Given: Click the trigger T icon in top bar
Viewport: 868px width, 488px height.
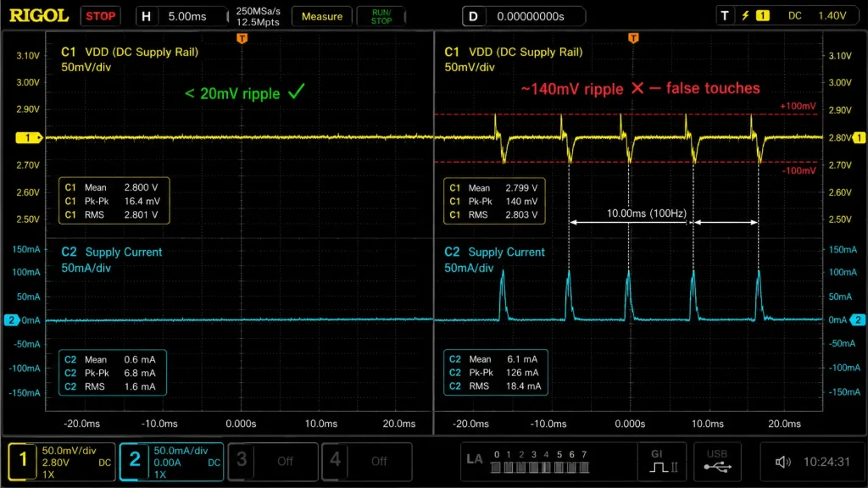Looking at the screenshot, I should (725, 16).
